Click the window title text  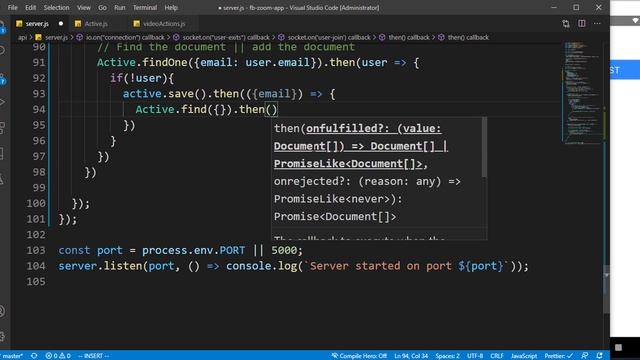coord(298,7)
